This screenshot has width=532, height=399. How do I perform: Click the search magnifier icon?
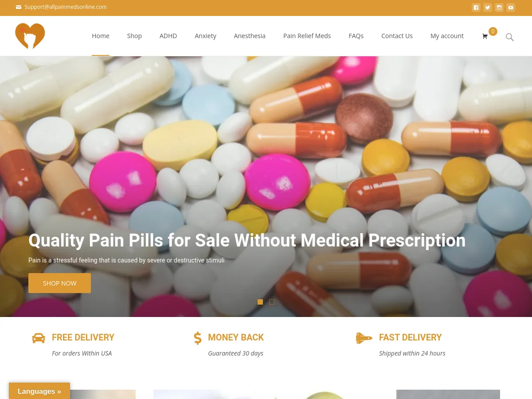coord(510,37)
